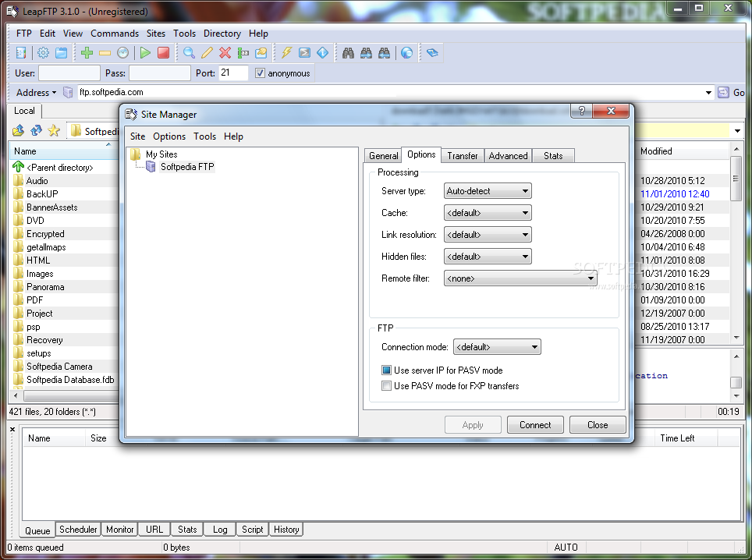The height and width of the screenshot is (560, 752).
Task: Open the History tab at bottom
Action: (286, 530)
